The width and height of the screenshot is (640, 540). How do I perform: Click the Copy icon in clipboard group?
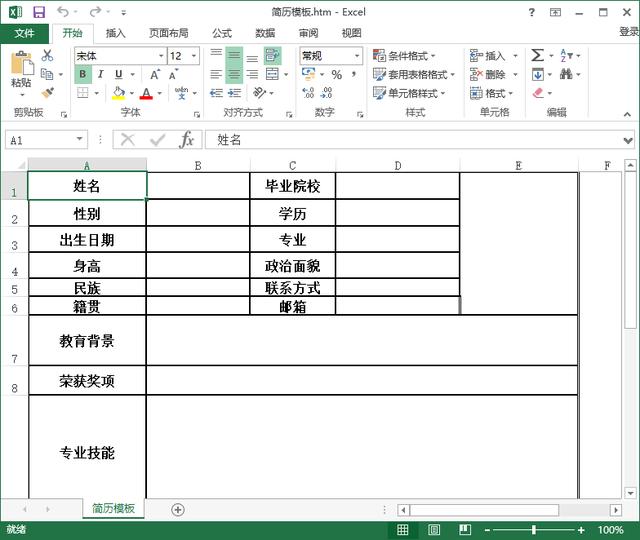(x=47, y=74)
